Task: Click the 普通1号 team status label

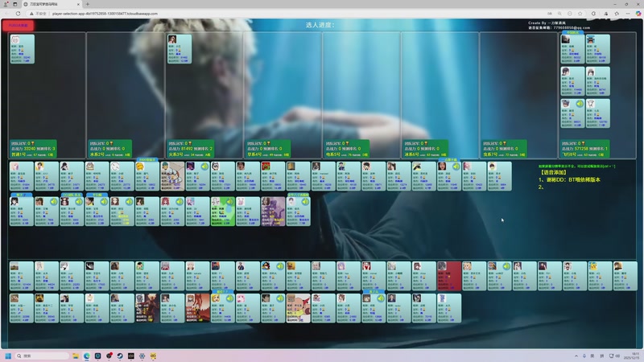Action: point(33,149)
